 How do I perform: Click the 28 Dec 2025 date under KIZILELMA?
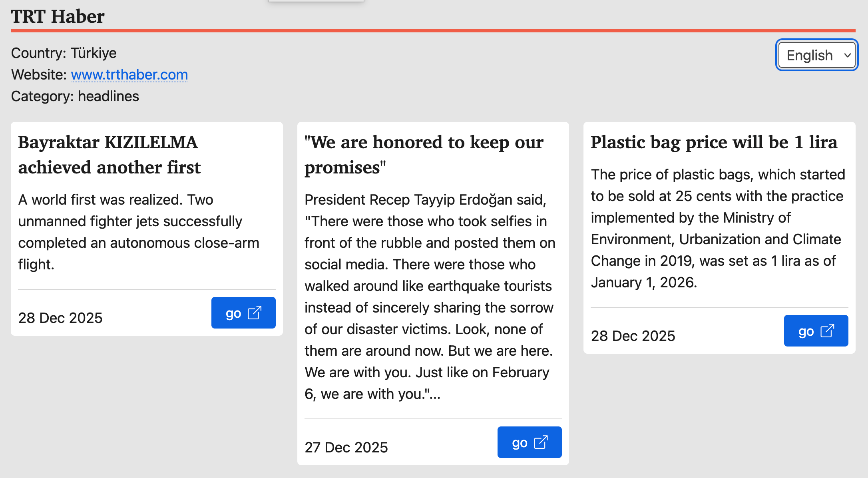(60, 318)
